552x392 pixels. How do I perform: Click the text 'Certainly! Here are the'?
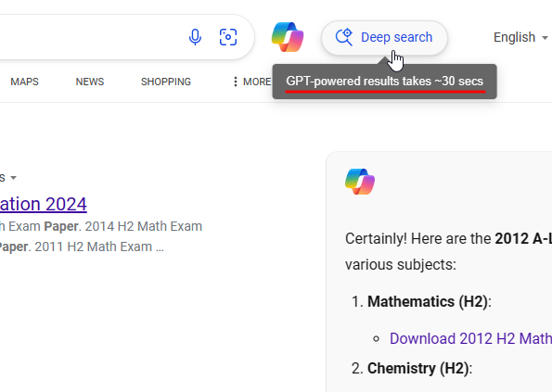click(x=417, y=239)
